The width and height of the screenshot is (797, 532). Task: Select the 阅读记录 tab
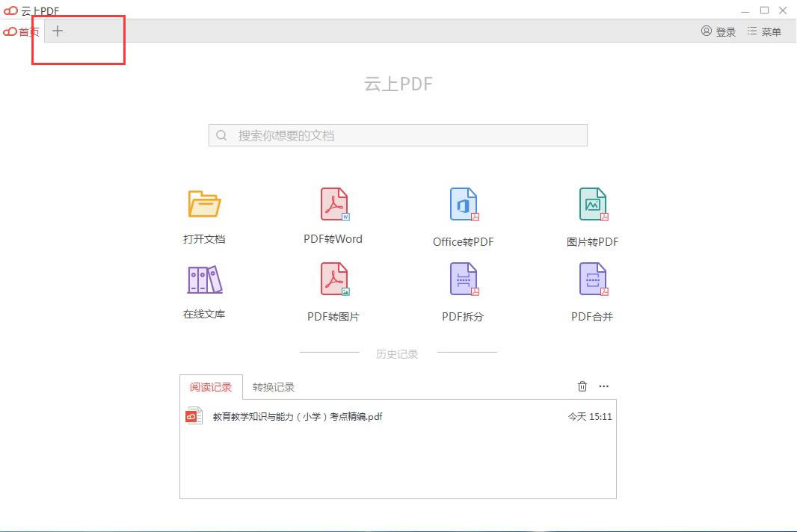coord(211,387)
